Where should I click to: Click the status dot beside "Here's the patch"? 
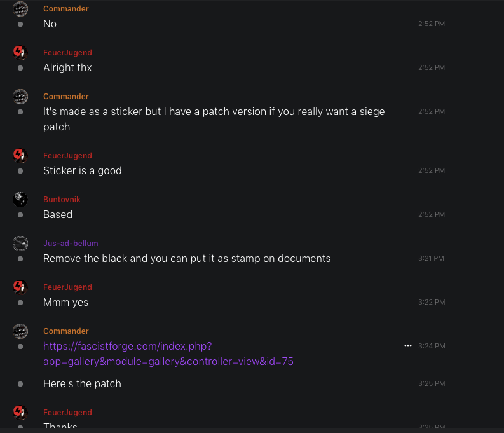tap(20, 384)
